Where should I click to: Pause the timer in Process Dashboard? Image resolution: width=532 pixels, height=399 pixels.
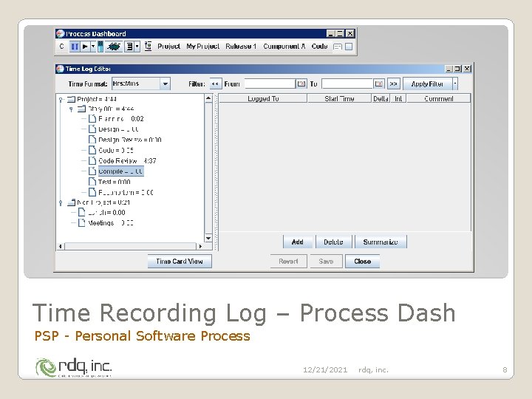point(75,47)
